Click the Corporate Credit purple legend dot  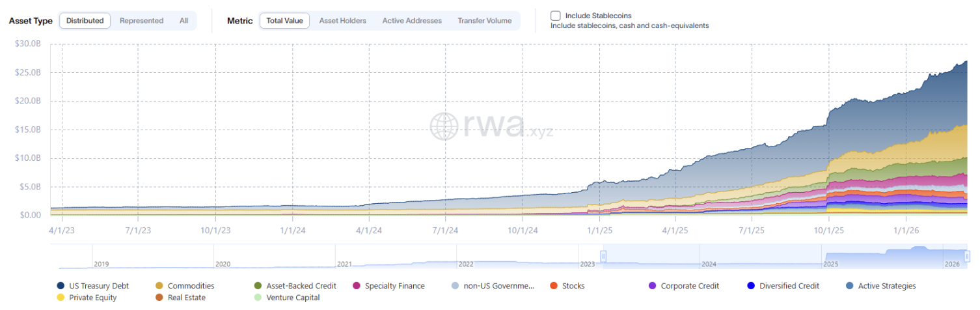[x=652, y=286]
